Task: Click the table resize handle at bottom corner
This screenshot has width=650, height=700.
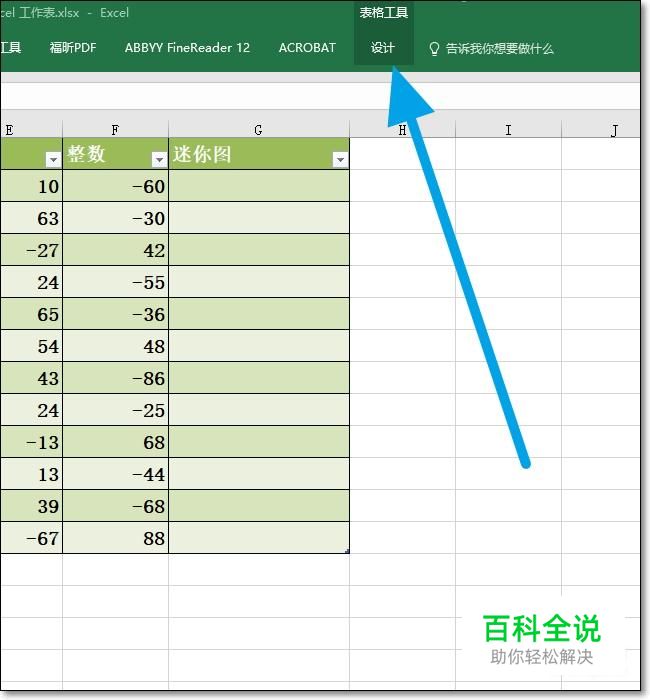Action: coord(347,552)
